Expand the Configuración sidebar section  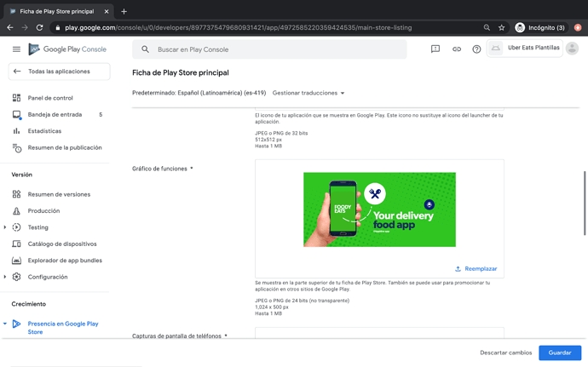pyautogui.click(x=6, y=277)
